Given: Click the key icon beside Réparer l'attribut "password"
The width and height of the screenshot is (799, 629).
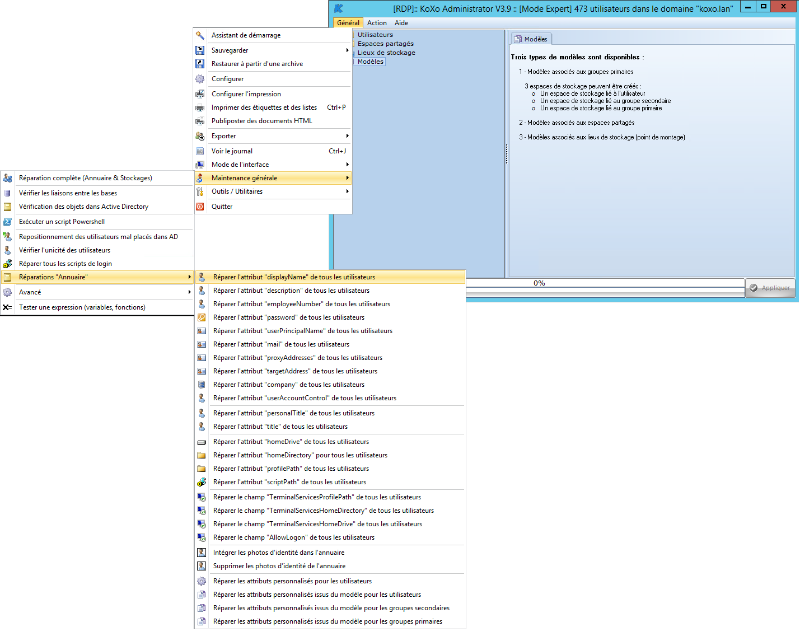Looking at the screenshot, I should (x=202, y=318).
